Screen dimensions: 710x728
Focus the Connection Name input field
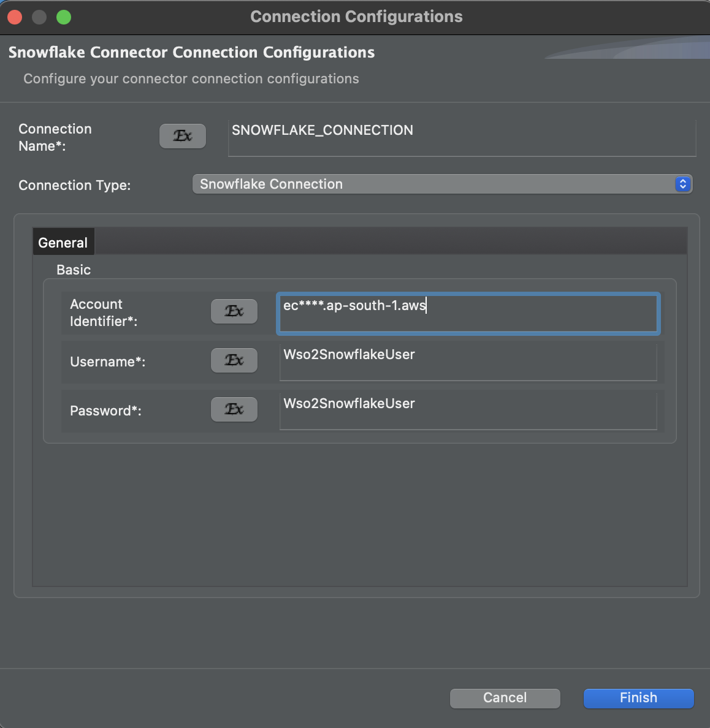click(x=462, y=138)
